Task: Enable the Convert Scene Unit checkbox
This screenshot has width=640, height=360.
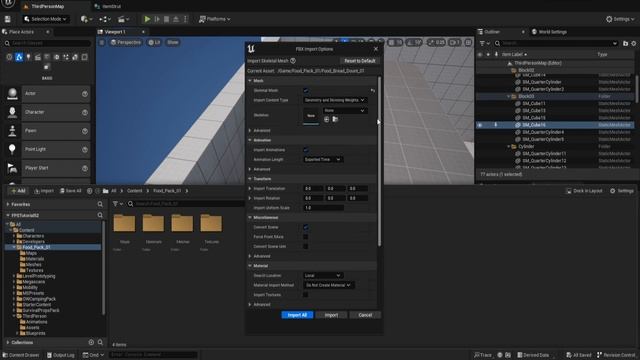Action: (x=306, y=247)
